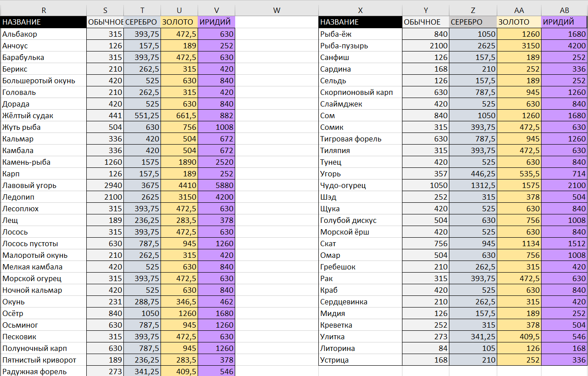Click gold value 1890 for Камень-рыба

(179, 162)
